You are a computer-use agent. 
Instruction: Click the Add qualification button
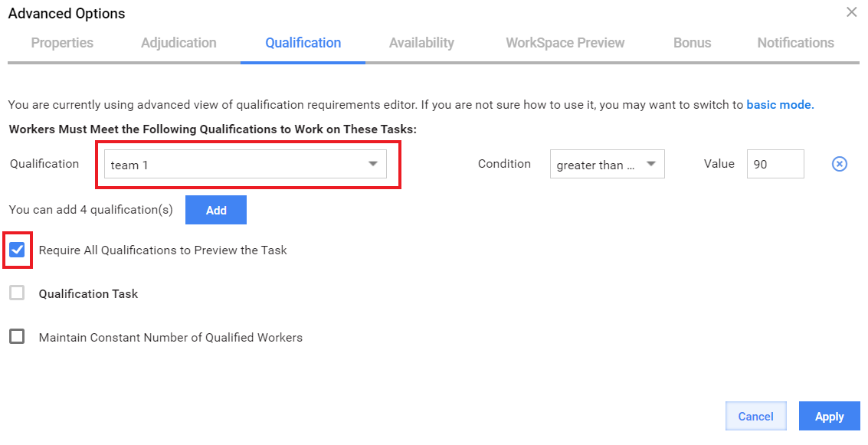click(216, 210)
